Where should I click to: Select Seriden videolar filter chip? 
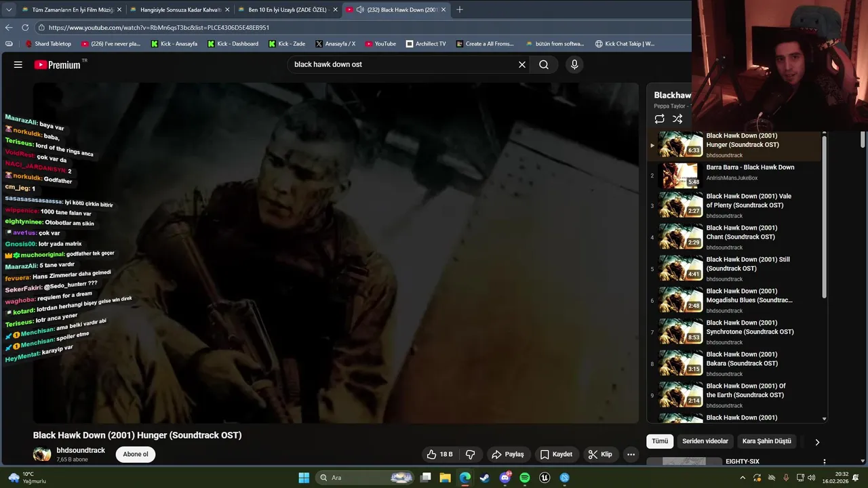[705, 441]
